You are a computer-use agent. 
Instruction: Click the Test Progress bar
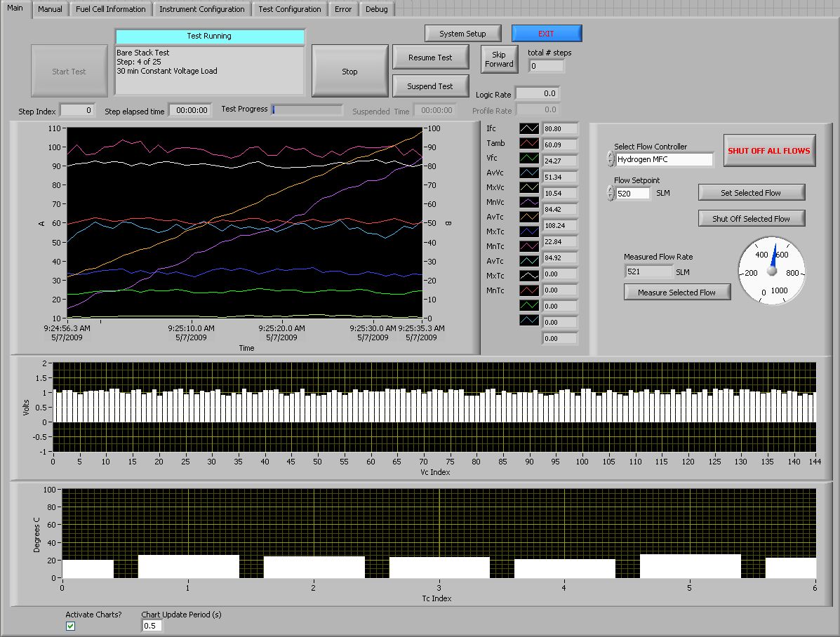[x=307, y=109]
